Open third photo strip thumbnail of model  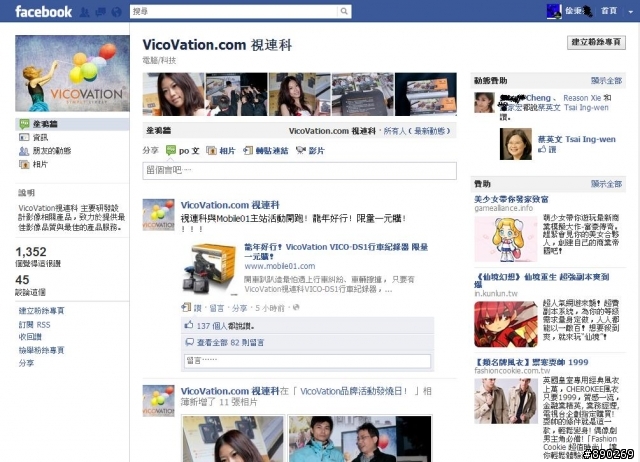(x=300, y=94)
